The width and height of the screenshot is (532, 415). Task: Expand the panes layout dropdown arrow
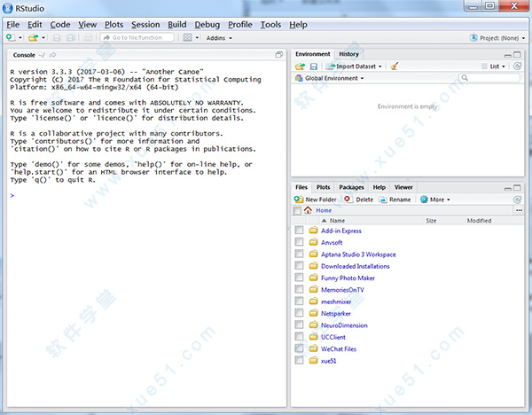[x=197, y=37]
